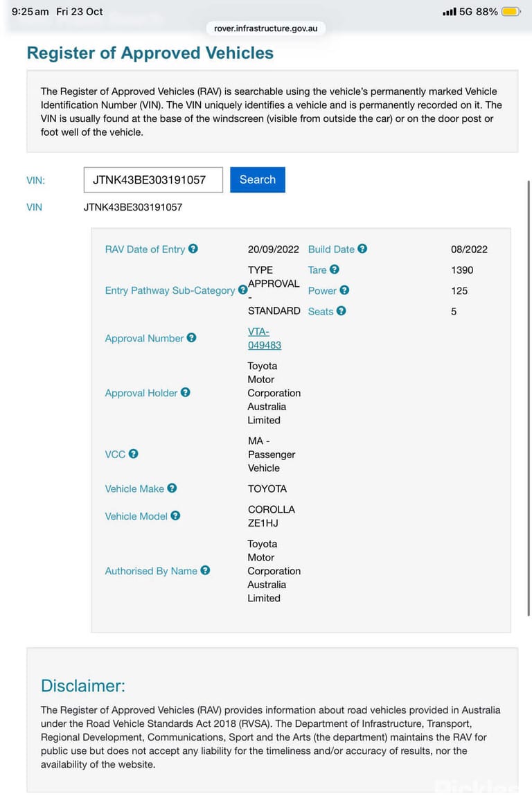Click the Disclaimer heading
The width and height of the screenshot is (532, 810).
83,685
